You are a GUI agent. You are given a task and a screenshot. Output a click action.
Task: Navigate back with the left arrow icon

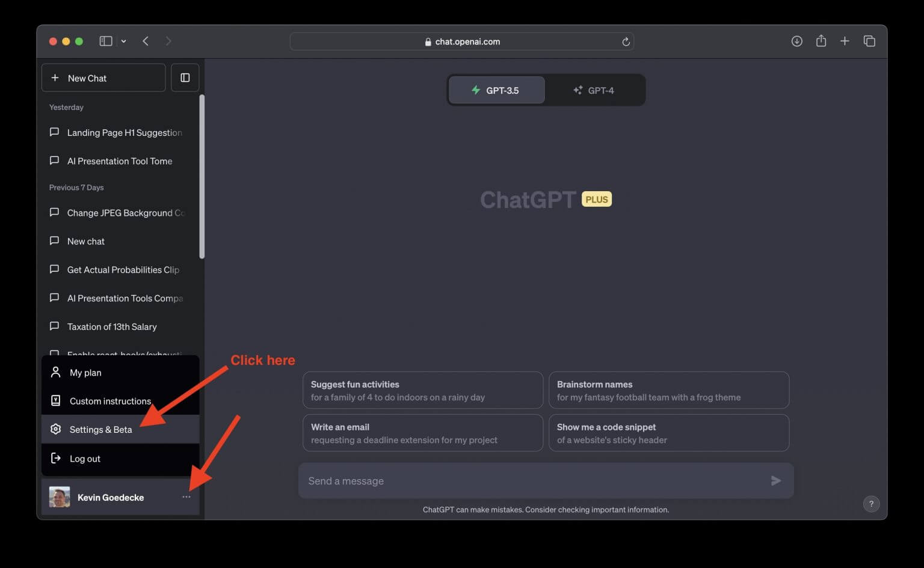[146, 41]
